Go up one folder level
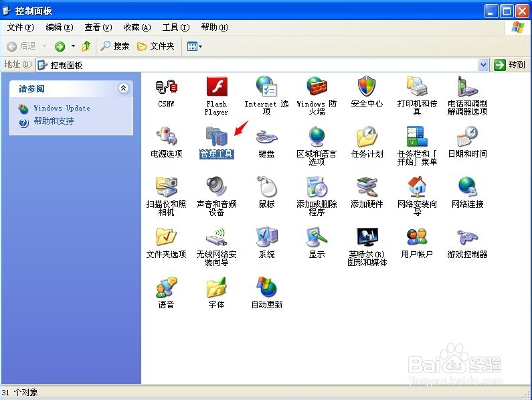Viewport: 532px width, 400px height. coord(86,46)
